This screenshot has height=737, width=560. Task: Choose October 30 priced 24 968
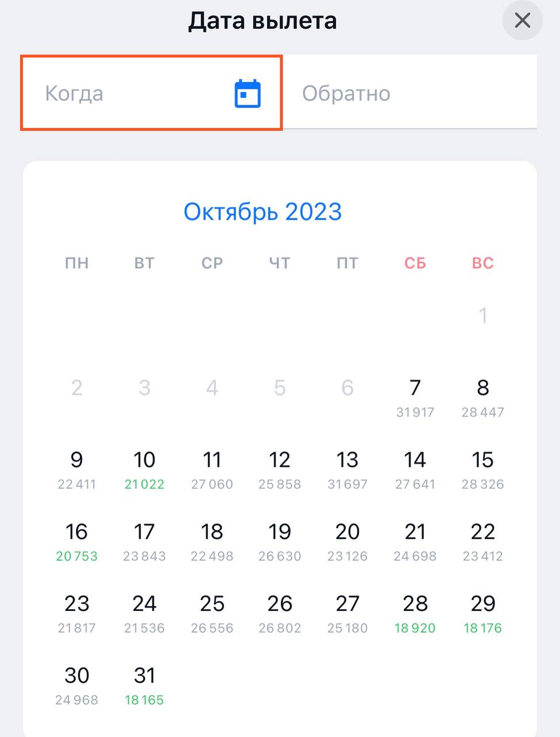tap(77, 685)
